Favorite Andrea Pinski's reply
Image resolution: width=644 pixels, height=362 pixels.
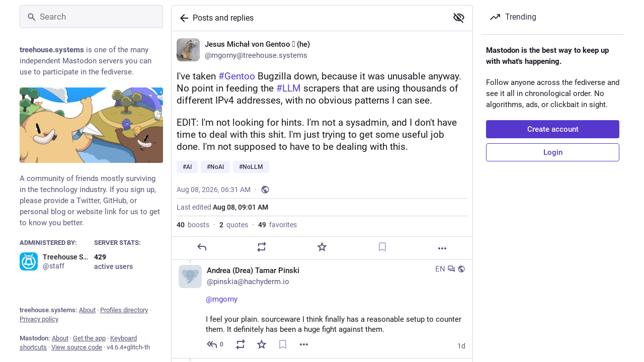(x=262, y=344)
